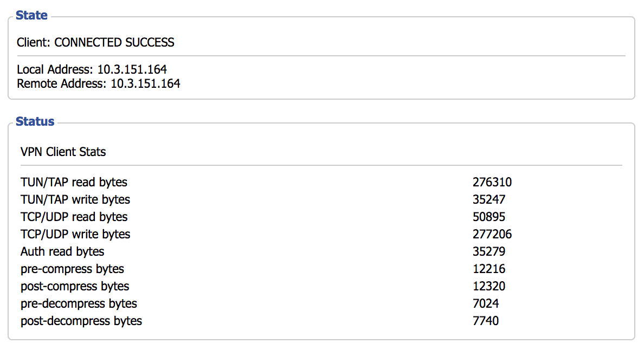Select the VPN Client Stats title

pyautogui.click(x=63, y=152)
